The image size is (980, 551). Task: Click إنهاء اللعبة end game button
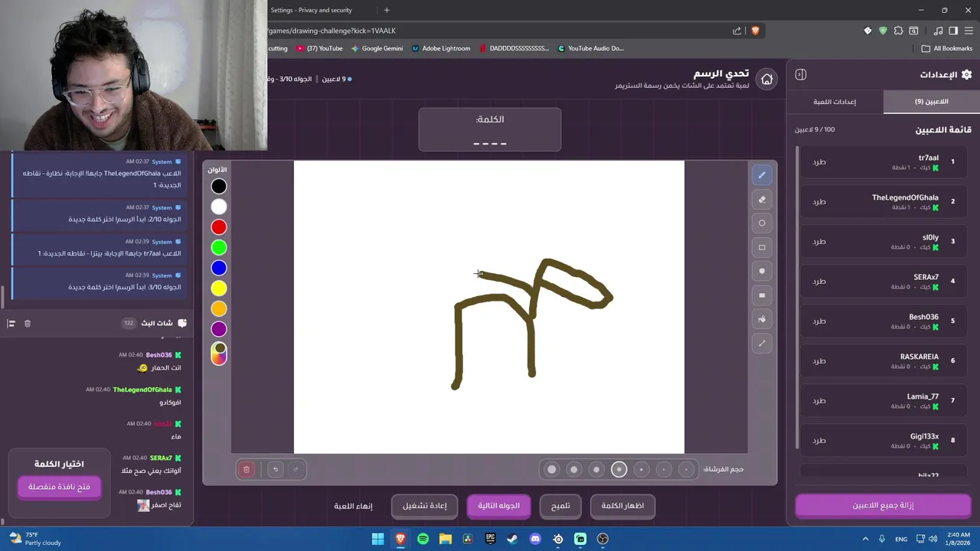click(354, 506)
